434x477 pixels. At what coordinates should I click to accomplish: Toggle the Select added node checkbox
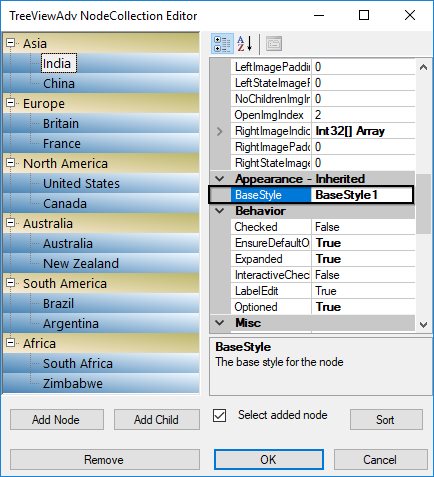219,416
